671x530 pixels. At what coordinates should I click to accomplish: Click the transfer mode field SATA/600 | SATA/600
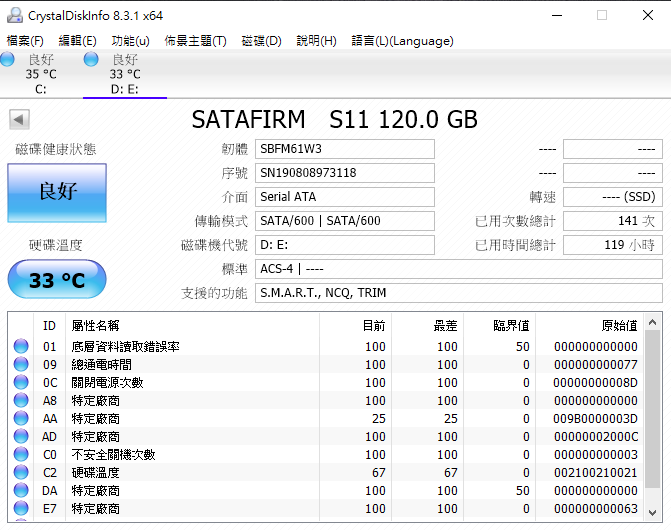(345, 221)
